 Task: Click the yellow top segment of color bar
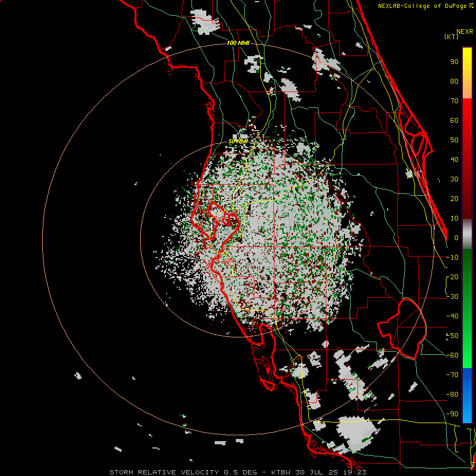467,73
